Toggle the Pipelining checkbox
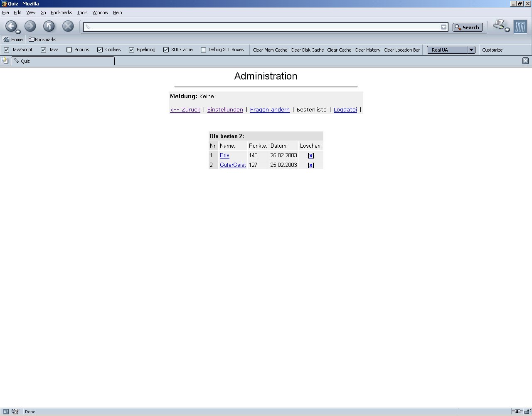This screenshot has height=416, width=532. pos(131,50)
